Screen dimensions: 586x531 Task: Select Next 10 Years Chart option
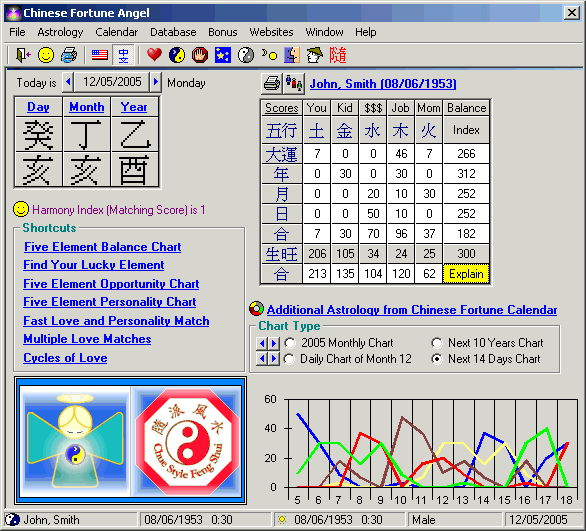tap(437, 343)
